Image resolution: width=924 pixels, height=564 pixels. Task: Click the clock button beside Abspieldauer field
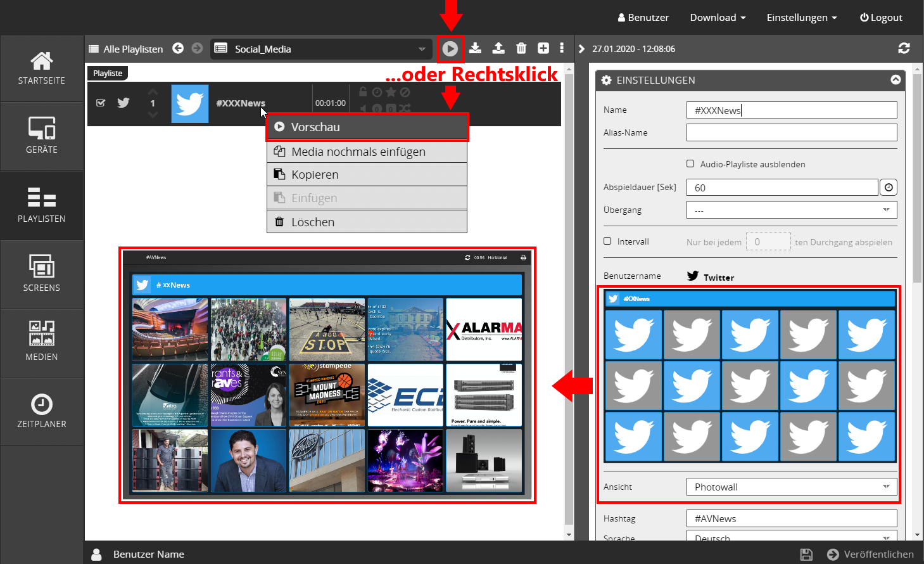coord(889,188)
